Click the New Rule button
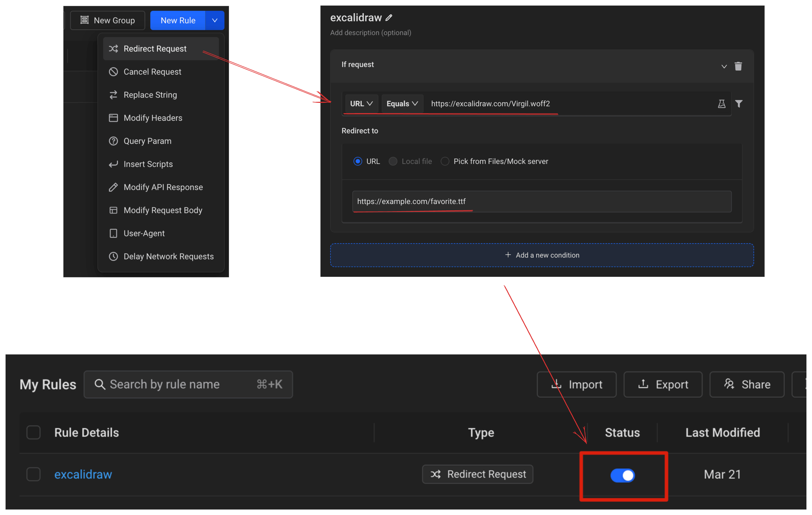The image size is (812, 515). coord(178,20)
